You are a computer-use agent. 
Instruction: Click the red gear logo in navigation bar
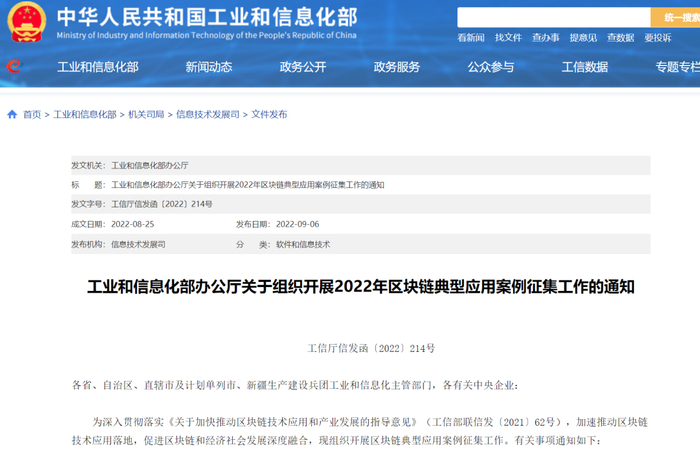click(x=14, y=67)
